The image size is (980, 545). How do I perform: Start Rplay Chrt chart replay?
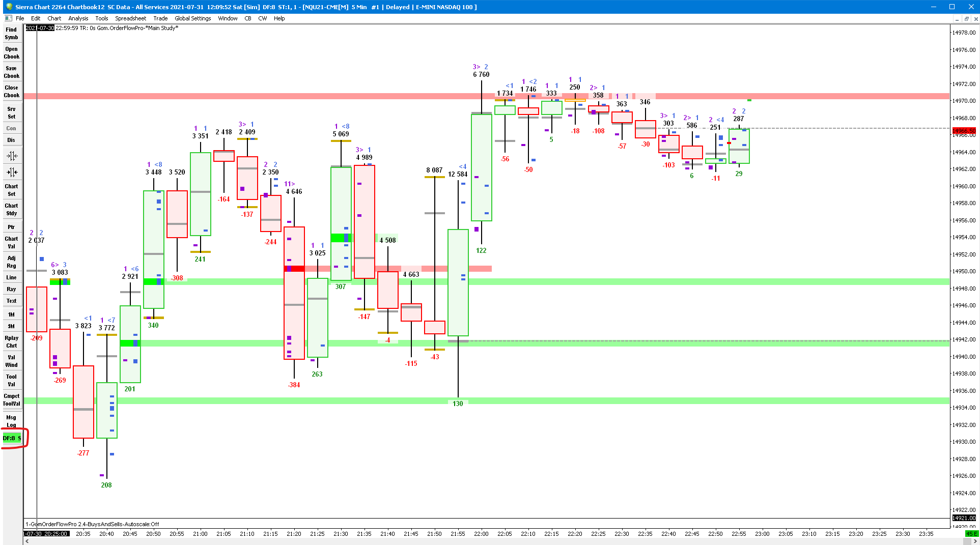coord(12,342)
